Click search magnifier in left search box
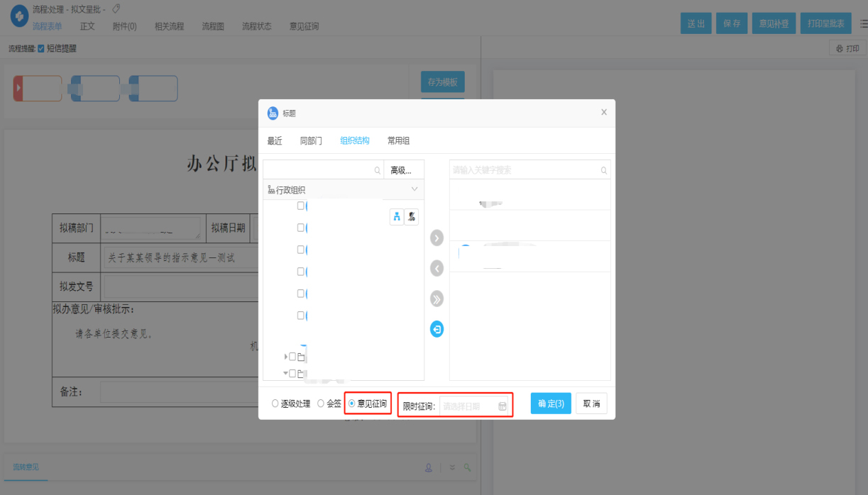Screen dimensions: 868x495 378,171
